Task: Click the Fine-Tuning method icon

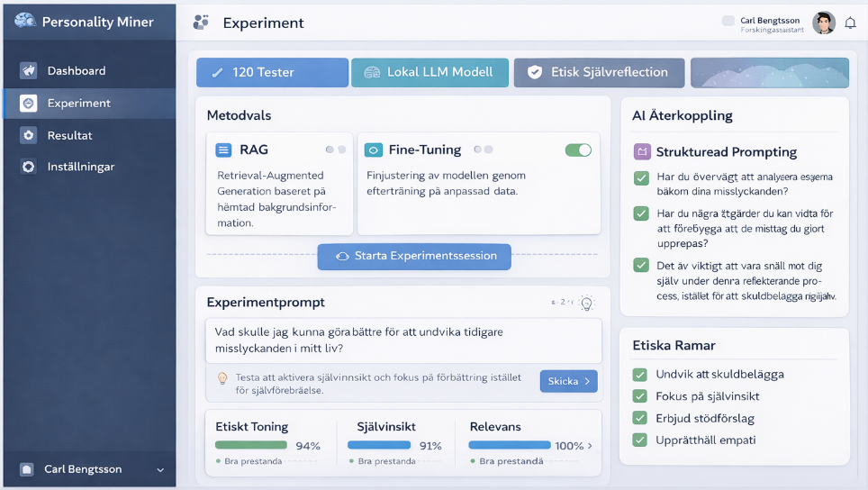Action: [x=373, y=150]
